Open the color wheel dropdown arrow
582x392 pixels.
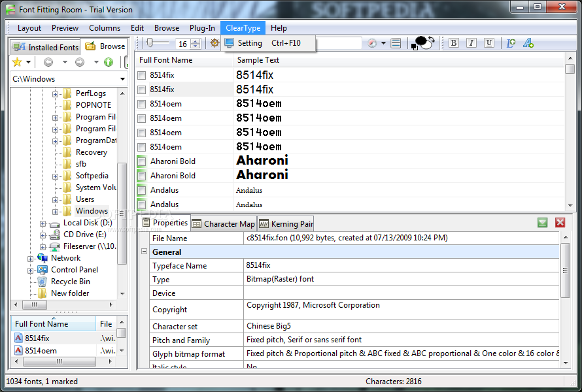383,43
